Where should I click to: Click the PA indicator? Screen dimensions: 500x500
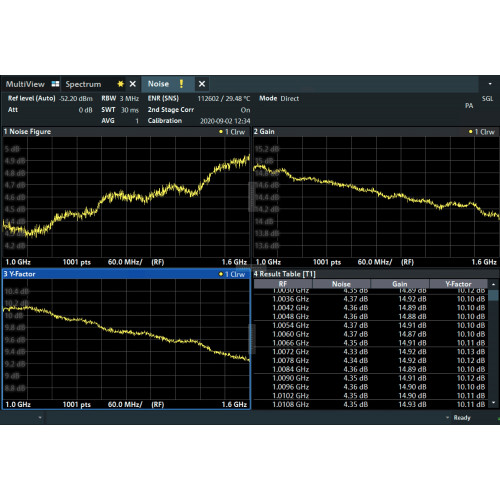[x=469, y=106]
